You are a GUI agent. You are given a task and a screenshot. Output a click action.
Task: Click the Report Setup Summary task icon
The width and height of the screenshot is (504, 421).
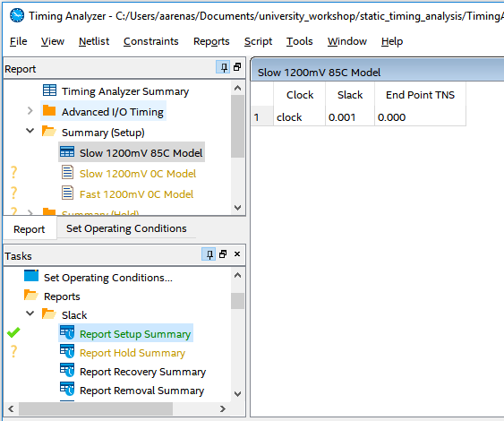pyautogui.click(x=67, y=332)
